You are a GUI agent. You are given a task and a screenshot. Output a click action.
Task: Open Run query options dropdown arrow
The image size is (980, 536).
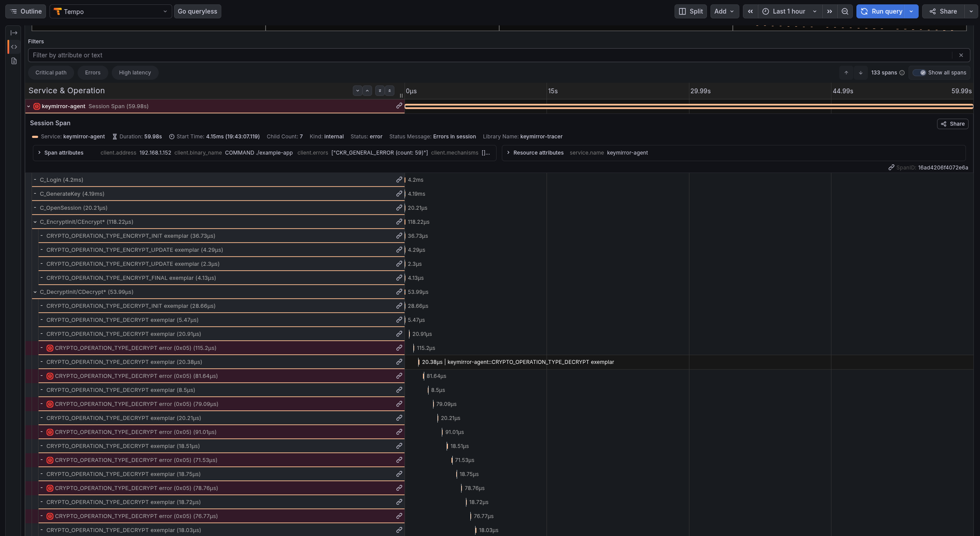point(911,11)
